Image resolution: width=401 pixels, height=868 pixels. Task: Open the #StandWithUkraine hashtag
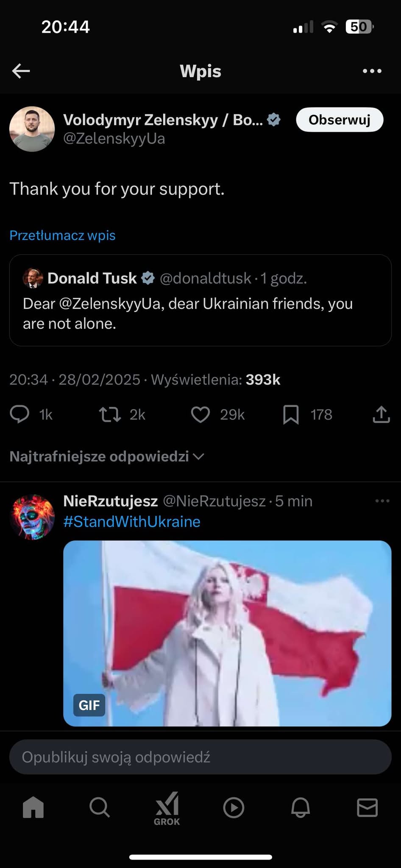pyautogui.click(x=132, y=522)
